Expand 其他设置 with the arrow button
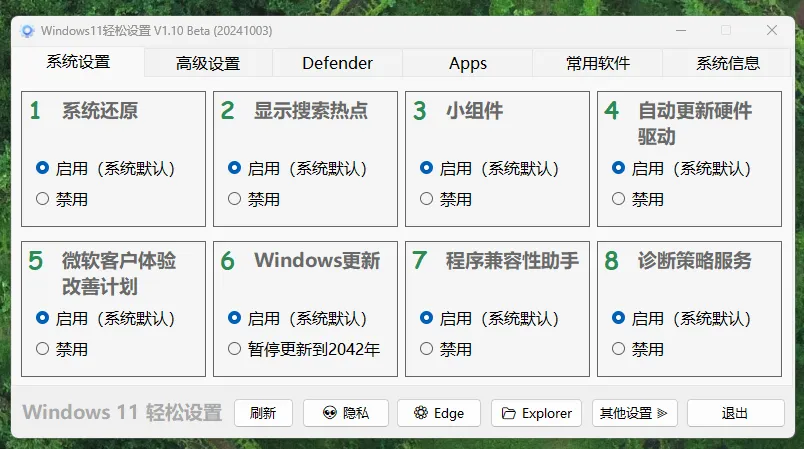 (634, 413)
